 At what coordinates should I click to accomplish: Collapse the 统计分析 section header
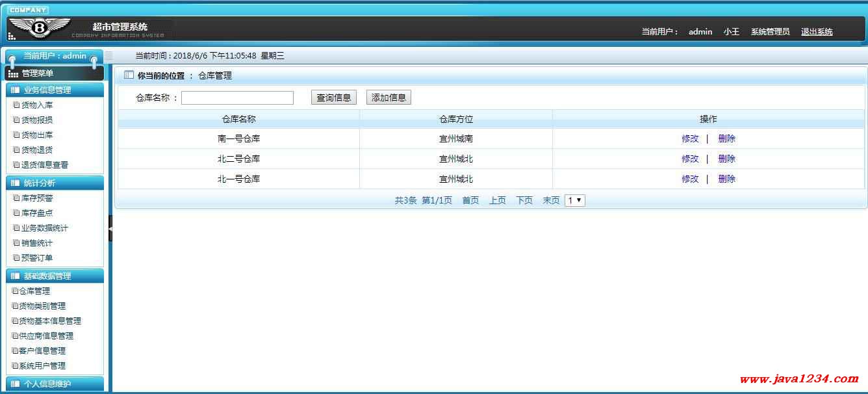click(x=55, y=183)
